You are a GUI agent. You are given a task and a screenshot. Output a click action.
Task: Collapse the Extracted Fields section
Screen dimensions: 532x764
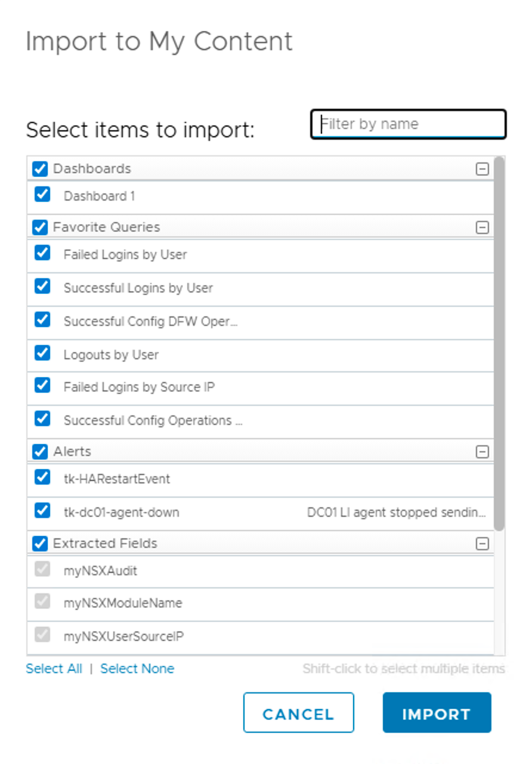[x=482, y=544]
